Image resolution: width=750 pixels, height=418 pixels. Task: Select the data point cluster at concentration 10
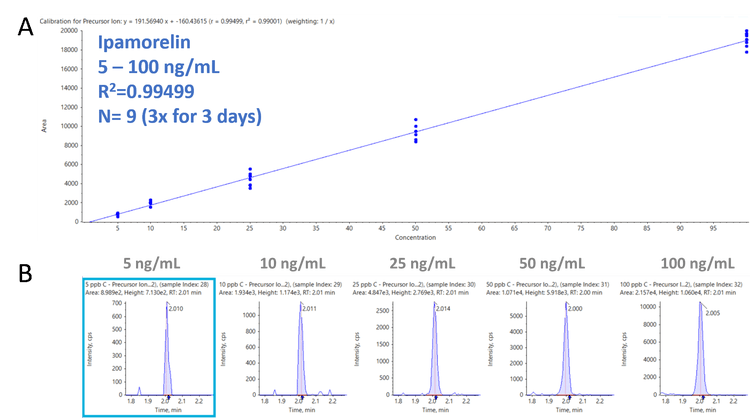(151, 203)
